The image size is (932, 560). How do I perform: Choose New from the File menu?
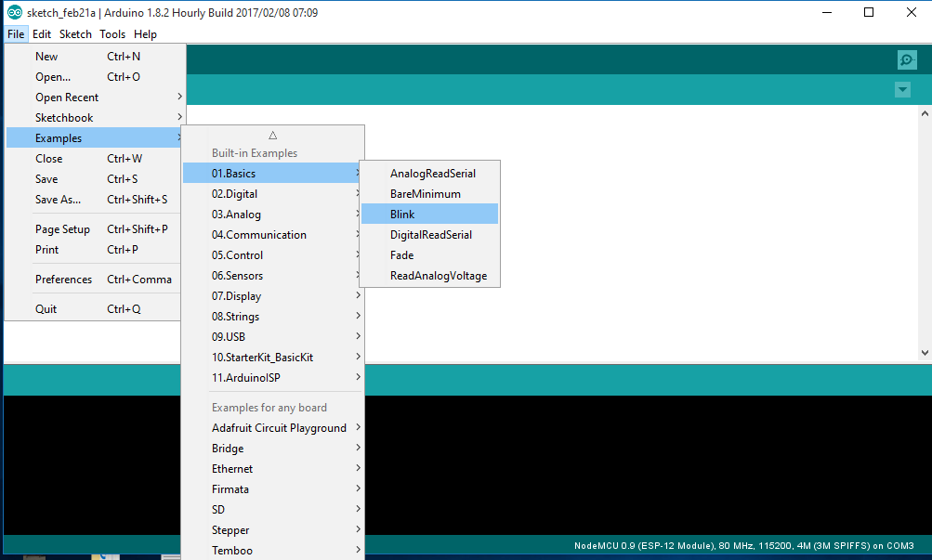pos(94,57)
